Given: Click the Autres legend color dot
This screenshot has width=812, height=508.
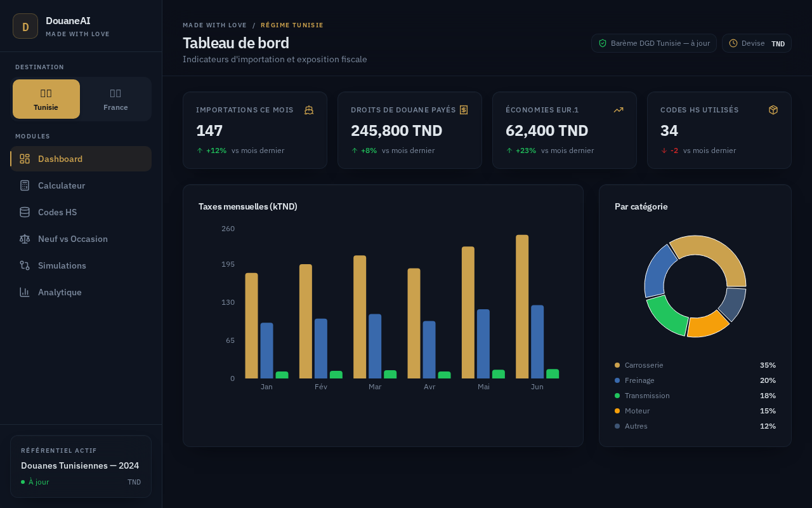Looking at the screenshot, I should (x=617, y=426).
